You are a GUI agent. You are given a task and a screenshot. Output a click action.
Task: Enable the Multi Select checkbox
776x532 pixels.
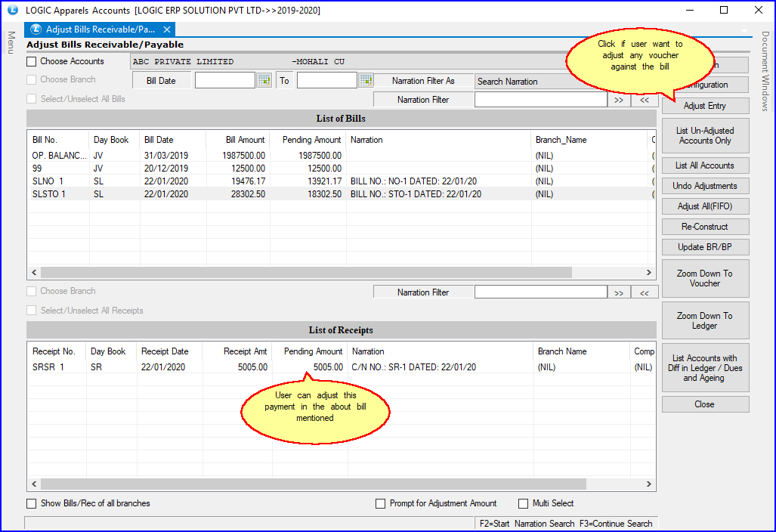pyautogui.click(x=523, y=503)
